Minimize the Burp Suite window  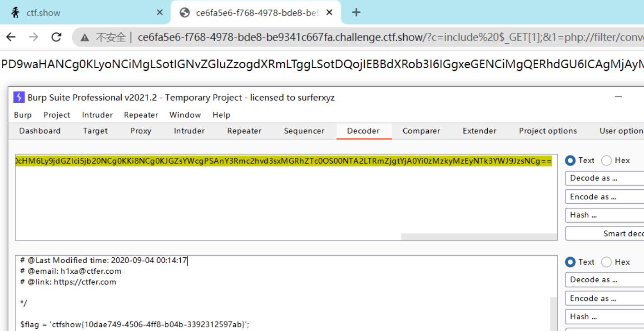[x=618, y=97]
